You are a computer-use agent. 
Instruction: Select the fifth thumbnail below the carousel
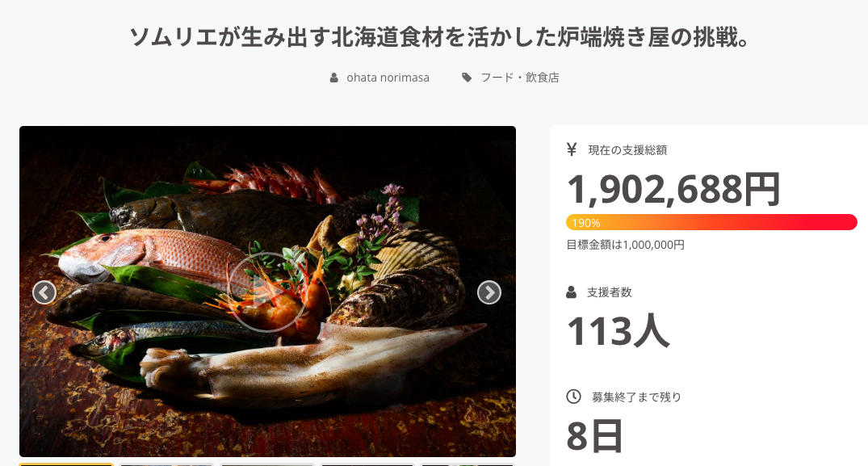pos(468,464)
